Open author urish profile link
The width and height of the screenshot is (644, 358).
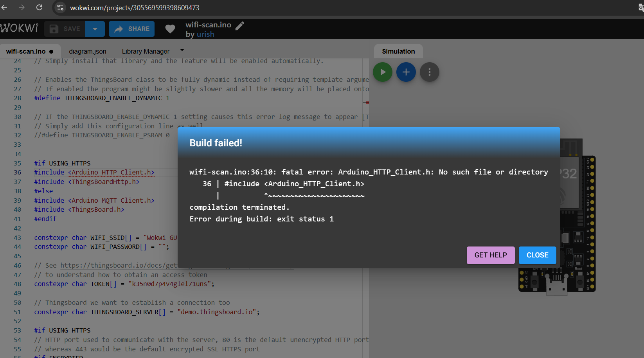coord(205,34)
